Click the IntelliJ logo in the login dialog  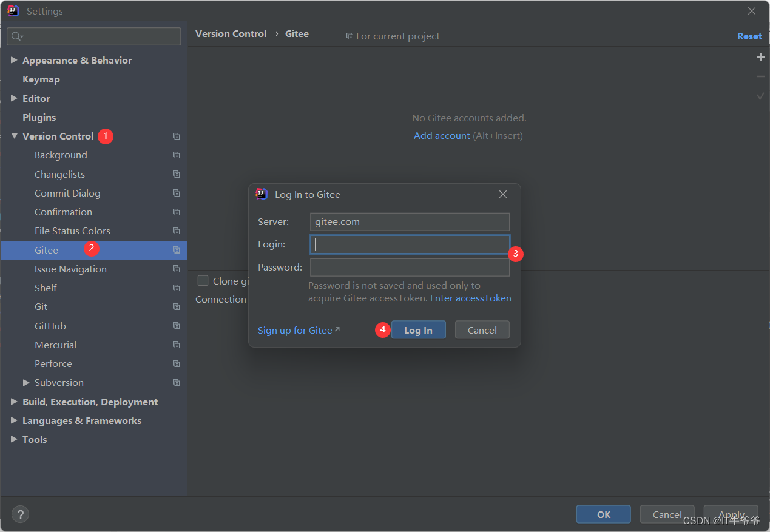coord(262,194)
